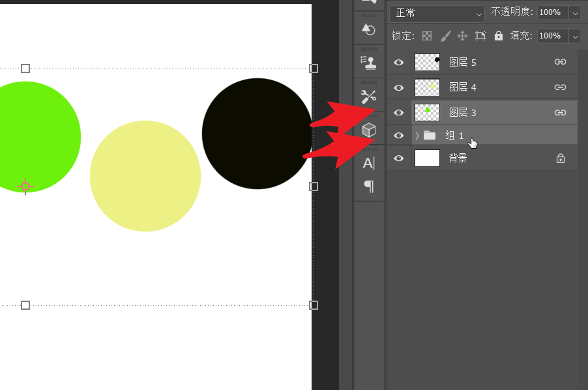The image size is (588, 390).
Task: Click the lock image pixels brush icon
Action: [x=445, y=36]
